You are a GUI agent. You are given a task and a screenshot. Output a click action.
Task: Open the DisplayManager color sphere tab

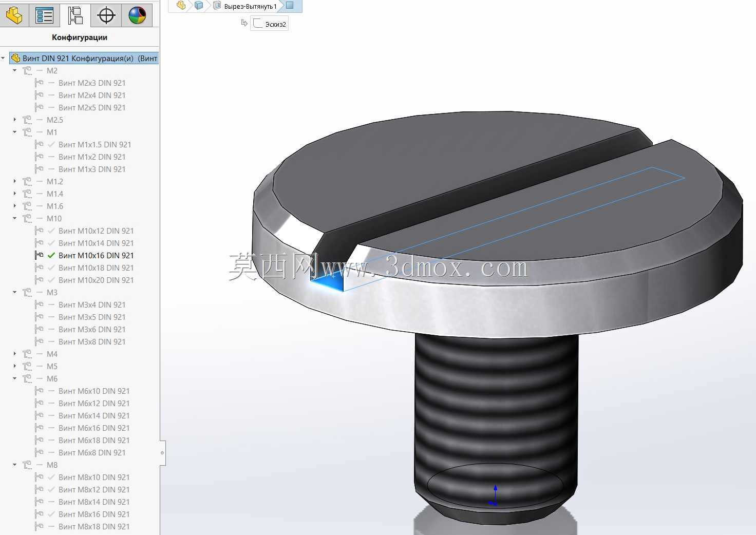coord(137,15)
